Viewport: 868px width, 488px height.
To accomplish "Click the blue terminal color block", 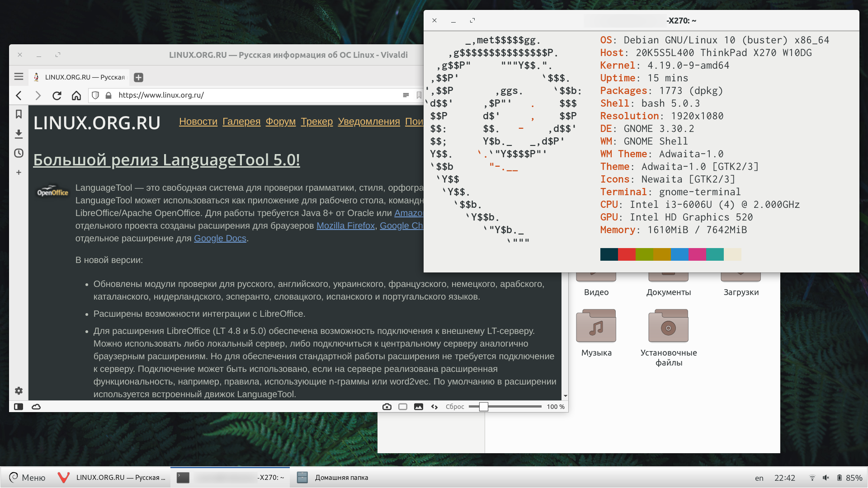I will (679, 254).
